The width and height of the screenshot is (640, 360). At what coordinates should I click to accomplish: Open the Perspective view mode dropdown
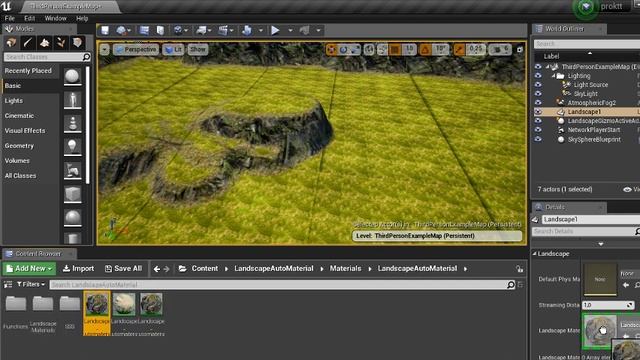136,49
